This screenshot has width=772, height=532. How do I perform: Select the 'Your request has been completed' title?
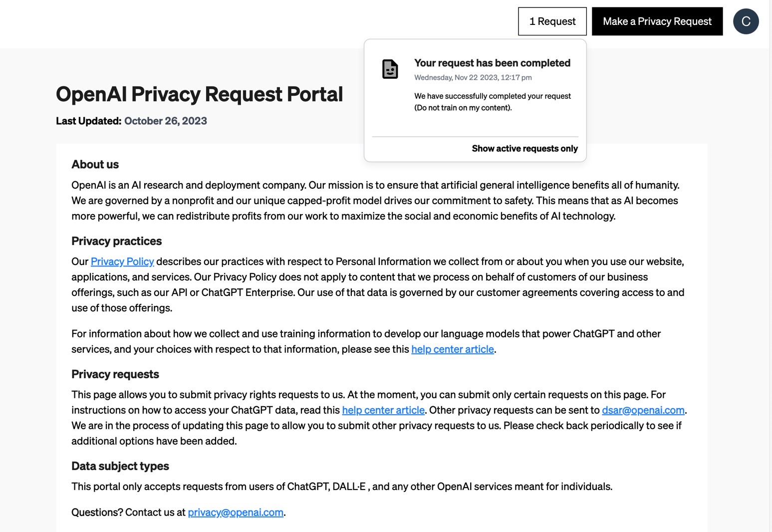(x=492, y=63)
